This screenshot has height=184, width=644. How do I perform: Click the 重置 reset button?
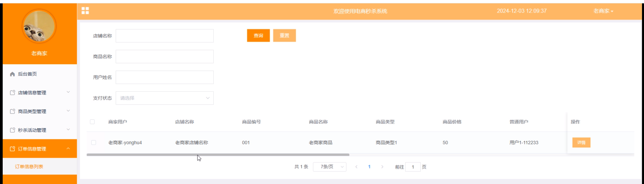(x=285, y=35)
